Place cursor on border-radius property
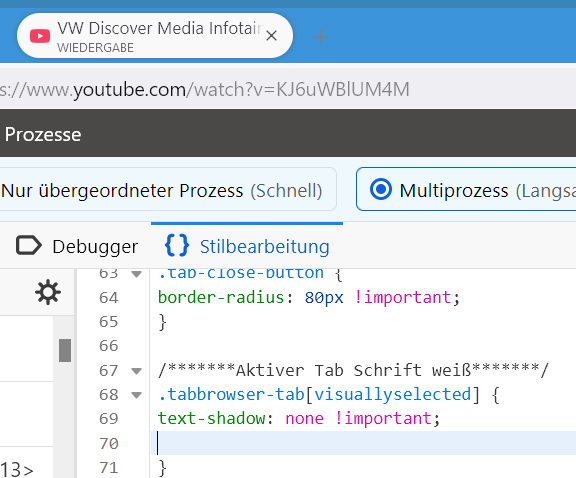The width and height of the screenshot is (576, 478). 221,297
